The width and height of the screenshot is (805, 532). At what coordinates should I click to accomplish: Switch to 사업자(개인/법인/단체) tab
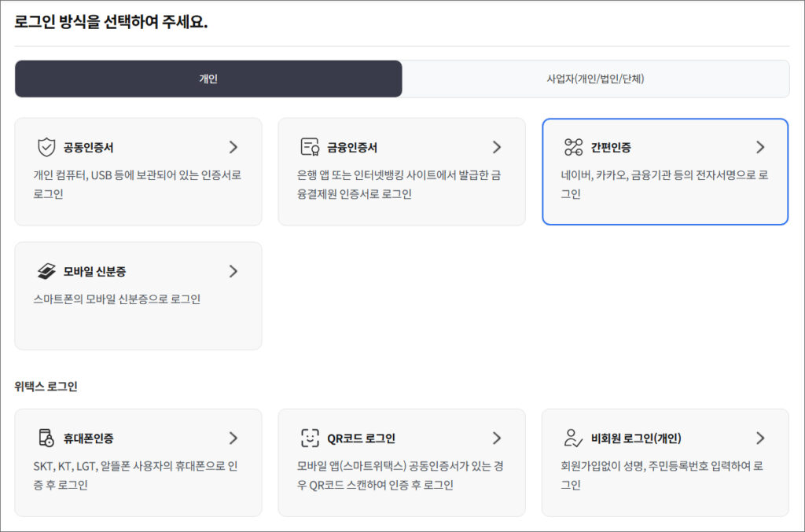(595, 79)
